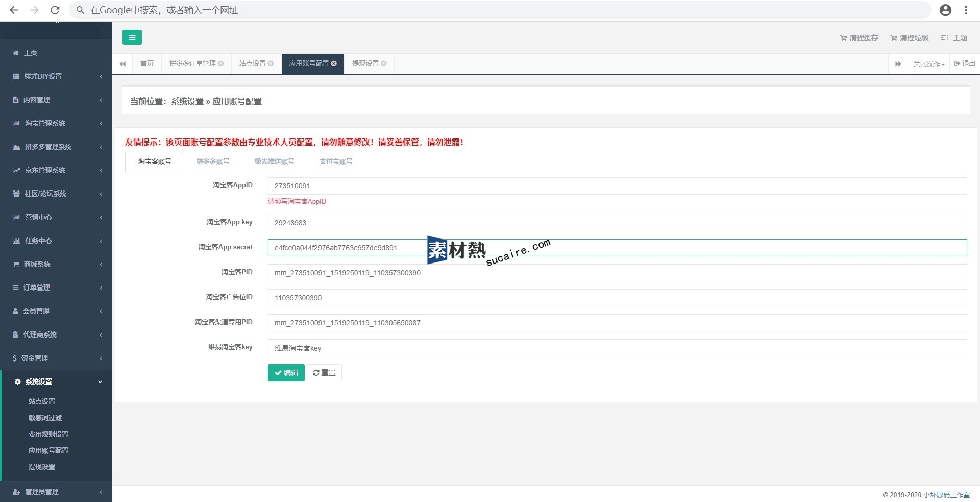Open 主题 theme option

[954, 38]
